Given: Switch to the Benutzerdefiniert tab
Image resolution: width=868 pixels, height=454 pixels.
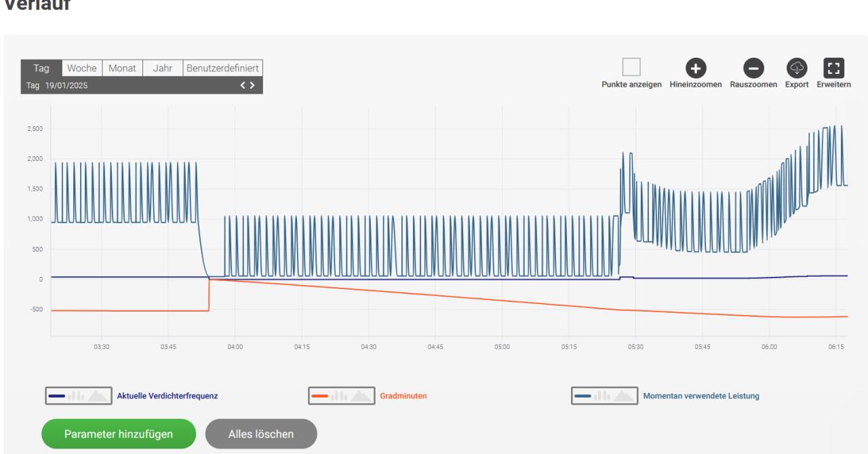Looking at the screenshot, I should (x=223, y=69).
